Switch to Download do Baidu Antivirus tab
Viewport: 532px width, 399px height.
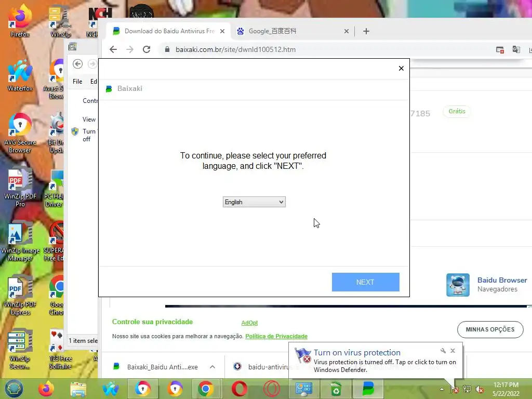(x=169, y=31)
